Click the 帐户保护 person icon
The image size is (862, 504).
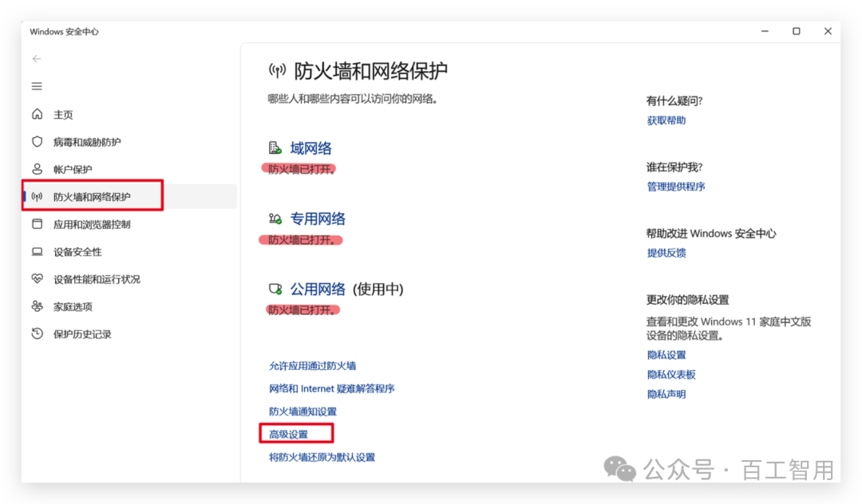pyautogui.click(x=37, y=169)
